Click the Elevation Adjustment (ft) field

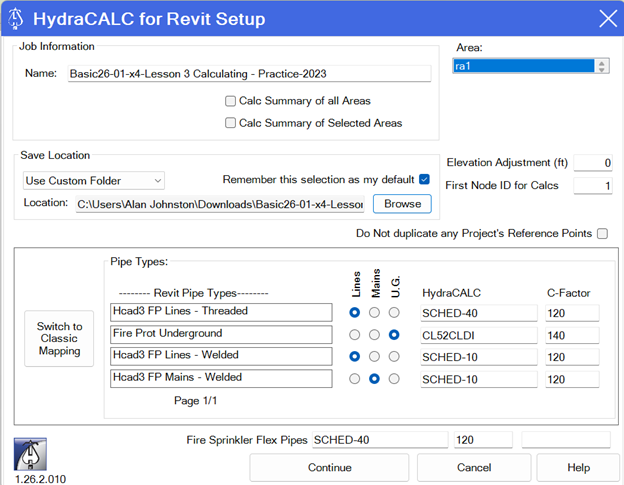[x=593, y=163]
